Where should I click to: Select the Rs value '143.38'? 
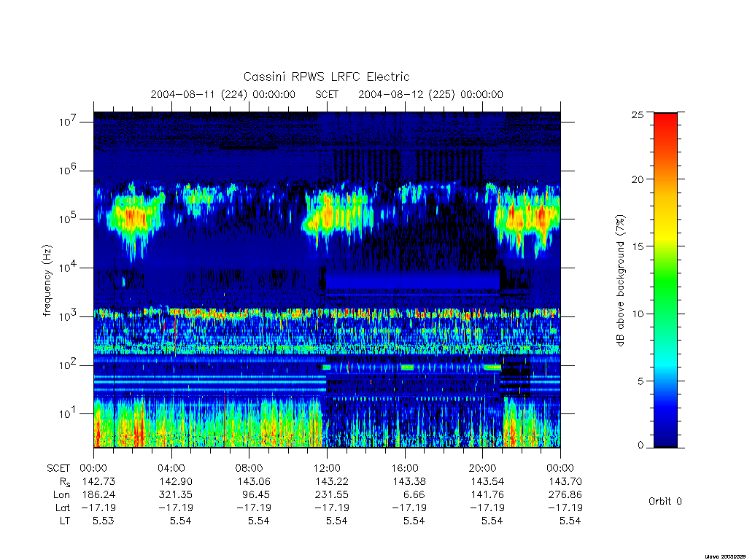[409, 481]
